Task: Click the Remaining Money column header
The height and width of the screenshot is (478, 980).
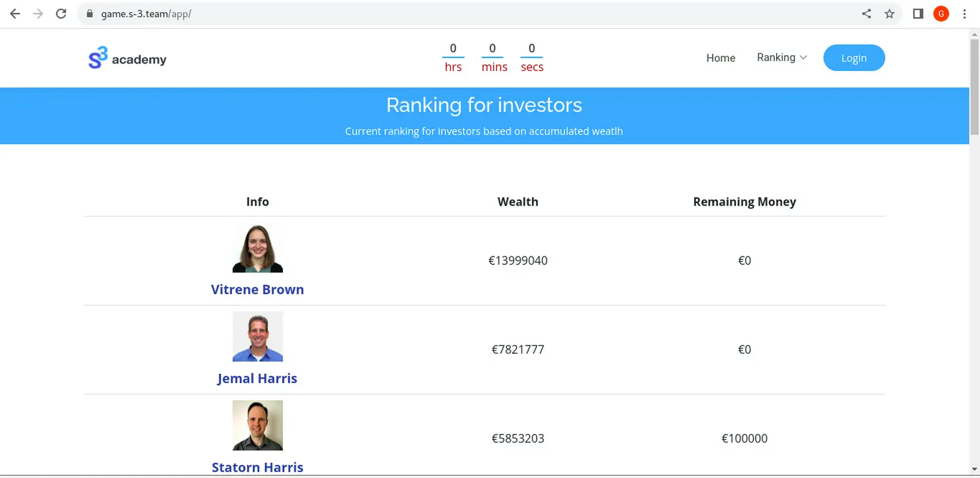Action: [744, 201]
